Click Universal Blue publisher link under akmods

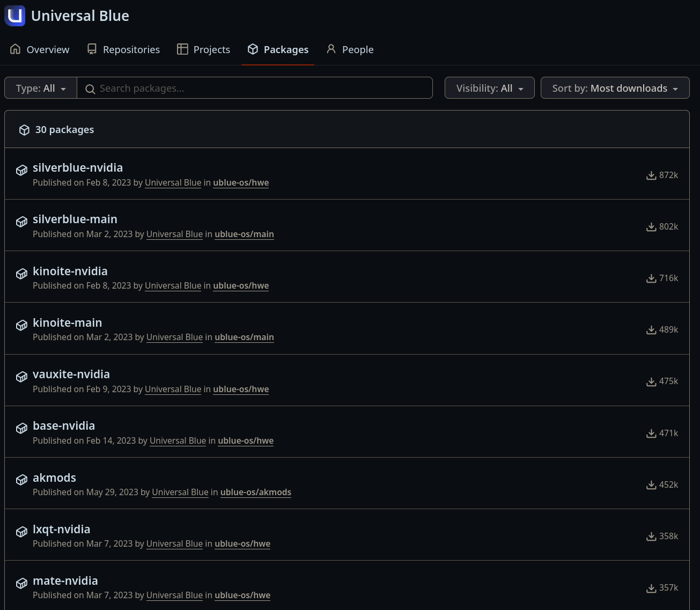coord(180,492)
